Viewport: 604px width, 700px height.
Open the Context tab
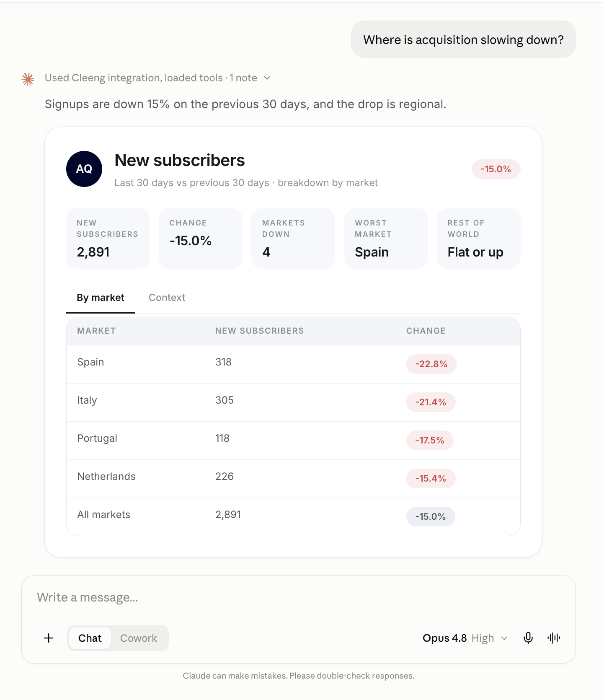tap(167, 298)
